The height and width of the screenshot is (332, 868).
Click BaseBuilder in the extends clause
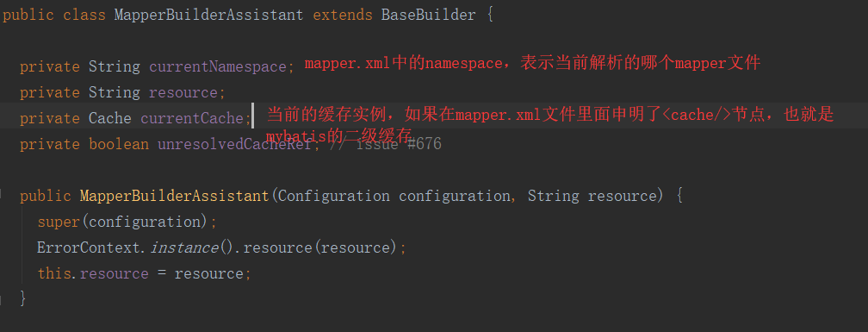[x=429, y=15]
